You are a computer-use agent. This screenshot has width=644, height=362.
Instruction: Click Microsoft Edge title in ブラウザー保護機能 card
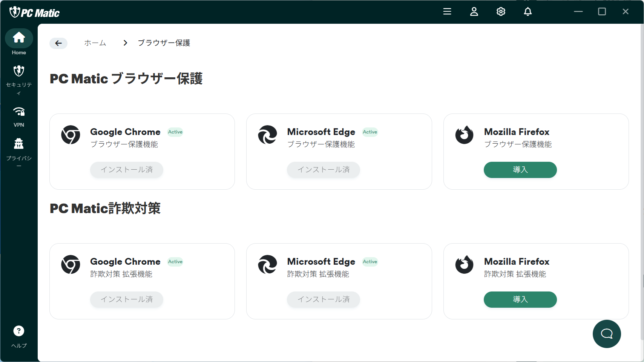pyautogui.click(x=321, y=132)
